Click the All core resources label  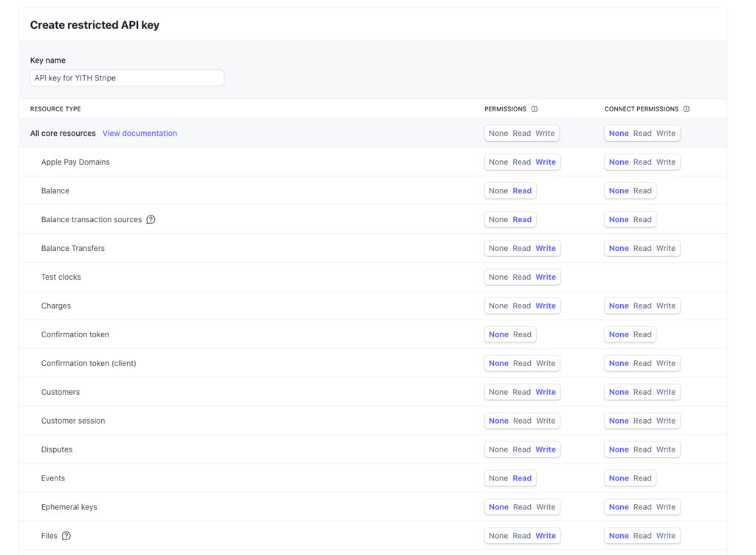click(x=63, y=134)
